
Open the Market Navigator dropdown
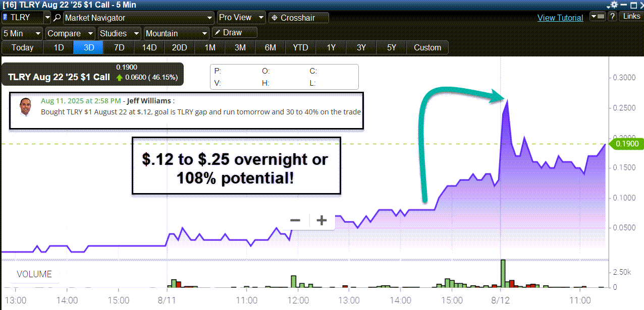point(139,18)
